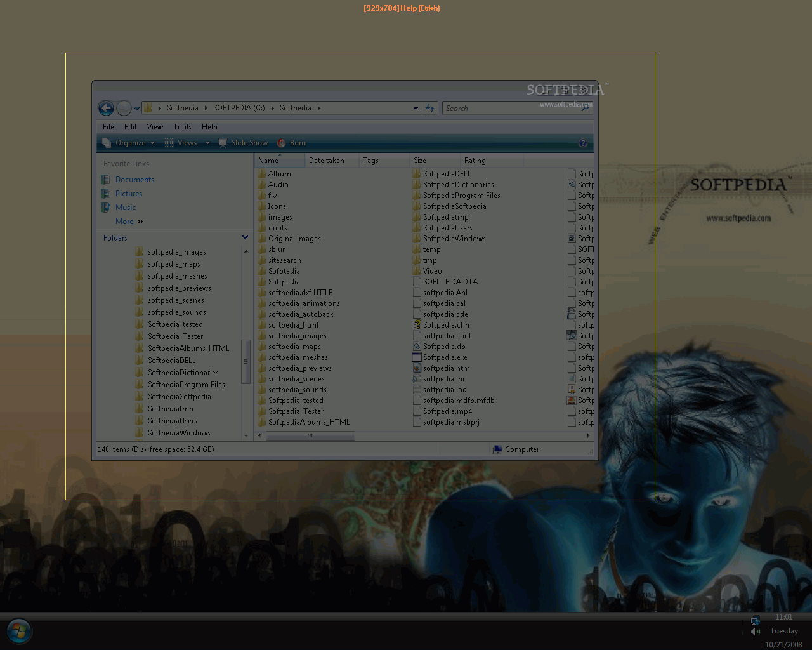This screenshot has width=812, height=650.
Task: Open the Edit menu
Action: click(131, 127)
